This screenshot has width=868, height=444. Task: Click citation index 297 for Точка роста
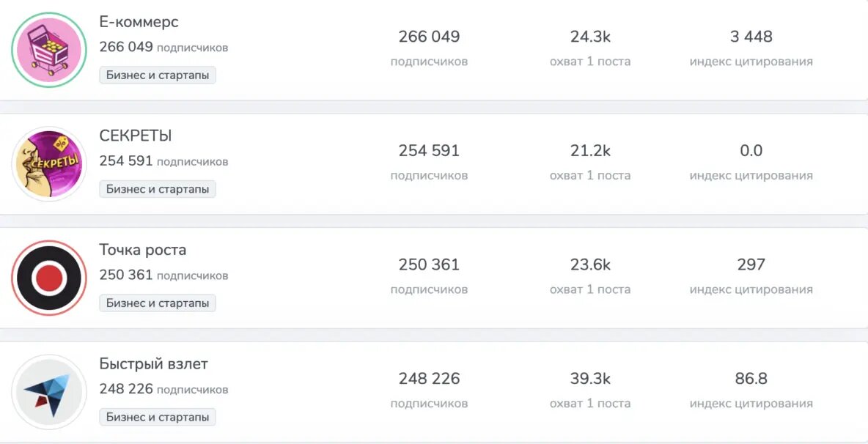point(751,264)
